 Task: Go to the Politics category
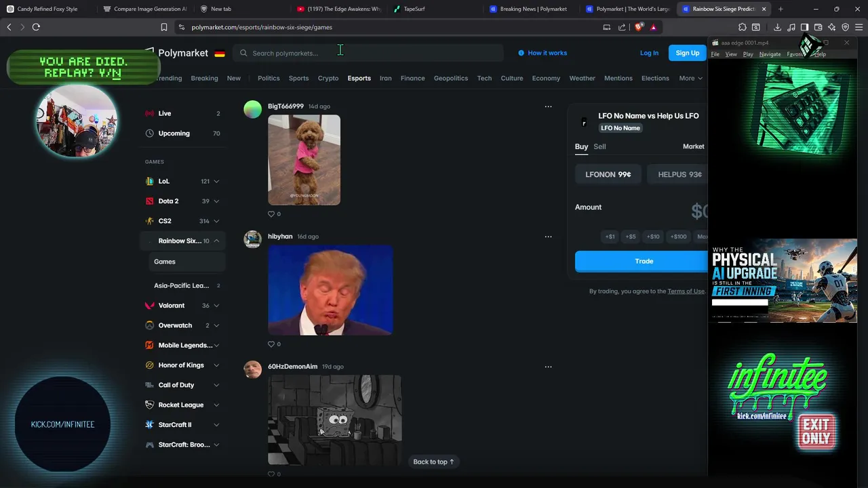(x=269, y=79)
